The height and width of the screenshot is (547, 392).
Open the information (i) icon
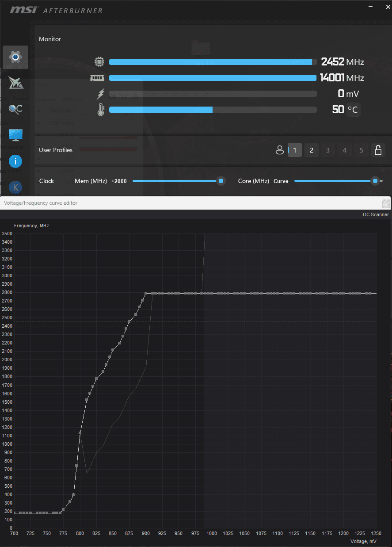pyautogui.click(x=15, y=161)
